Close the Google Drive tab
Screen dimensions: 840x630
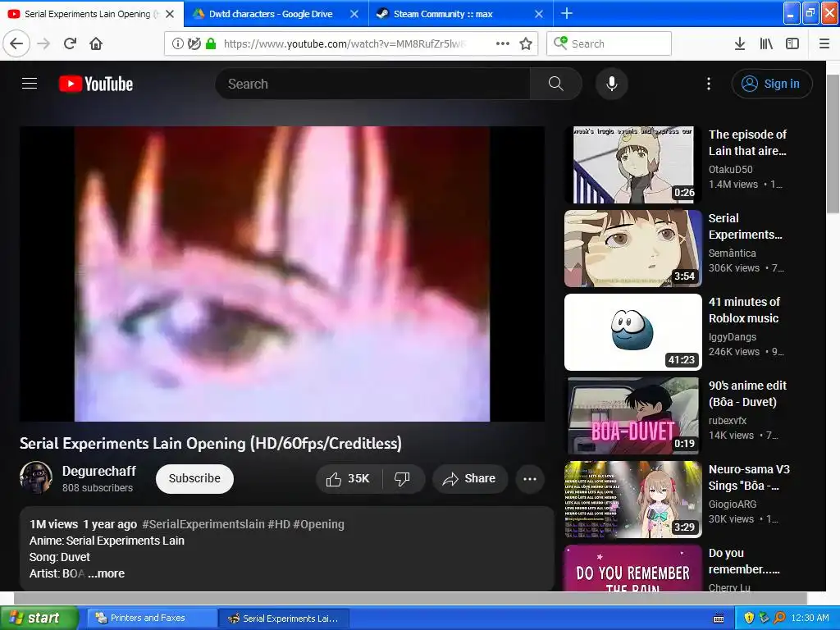(x=354, y=14)
